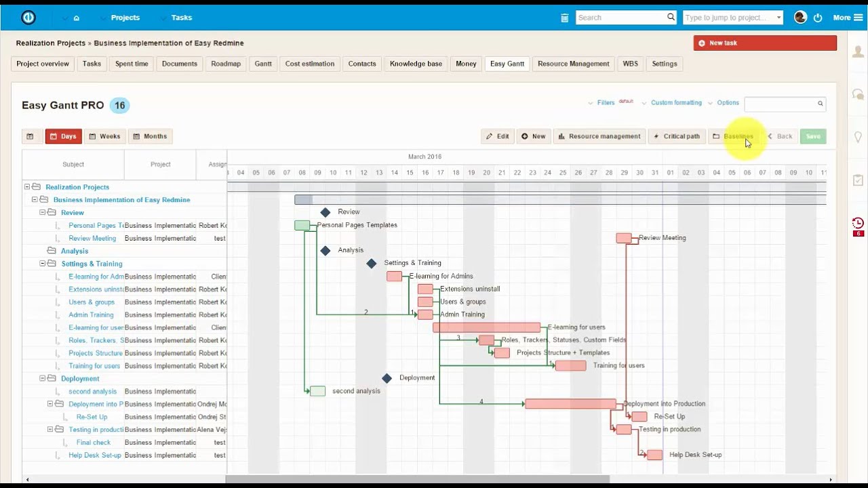Viewport: 868px width, 488px height.
Task: Open the trash bin icon in header
Action: tap(565, 18)
